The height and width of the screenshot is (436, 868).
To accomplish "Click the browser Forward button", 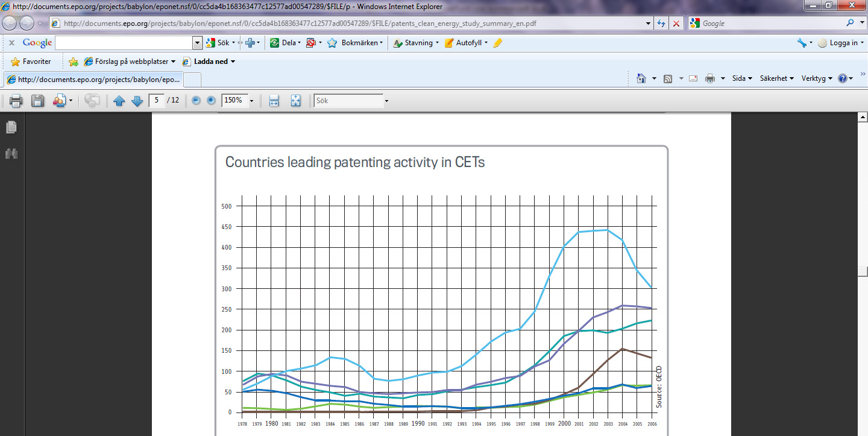I will click(27, 23).
